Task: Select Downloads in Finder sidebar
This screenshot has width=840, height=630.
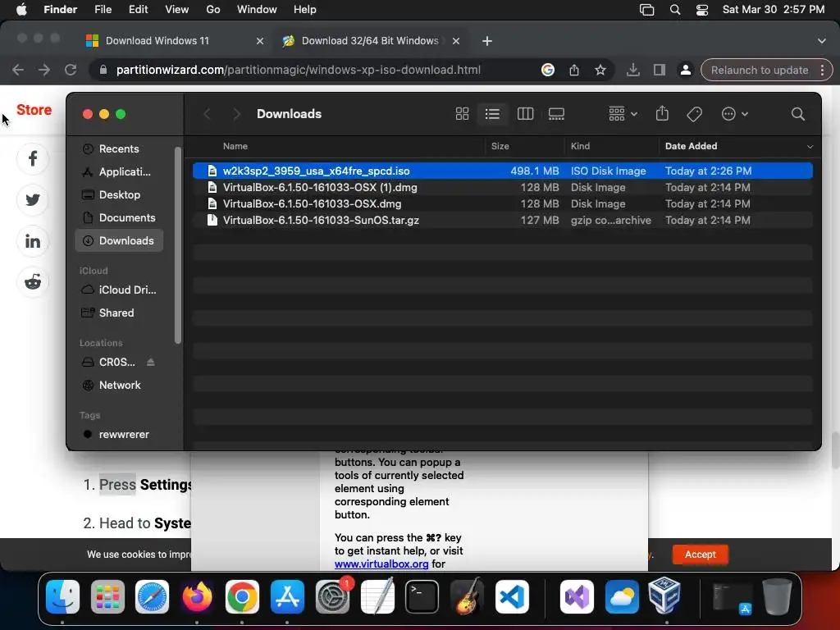Action: (119, 241)
